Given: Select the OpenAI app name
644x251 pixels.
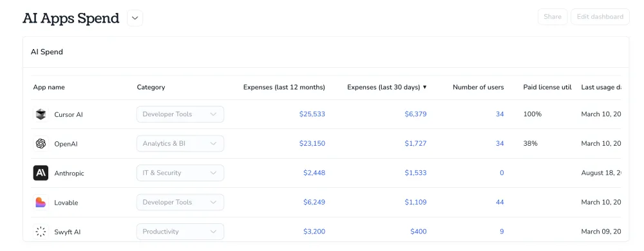Looking at the screenshot, I should coord(66,144).
